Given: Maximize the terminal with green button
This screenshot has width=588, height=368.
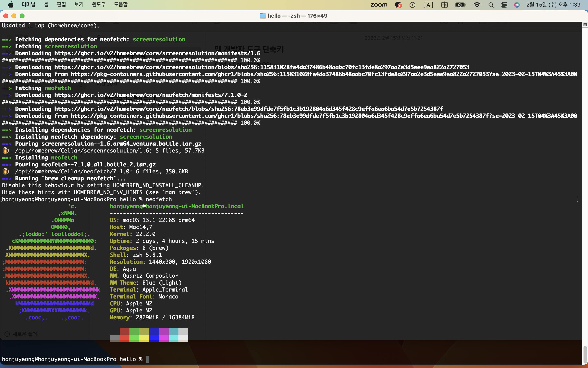Looking at the screenshot, I should point(22,16).
